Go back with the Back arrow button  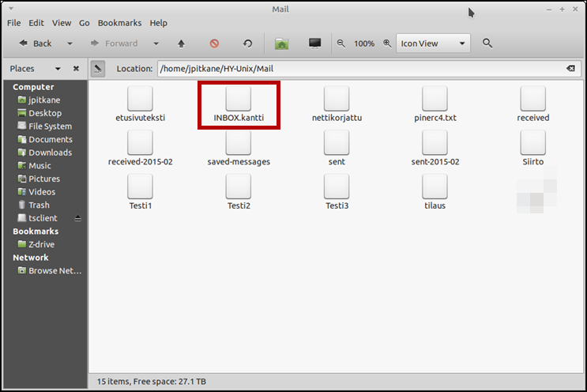tap(36, 43)
